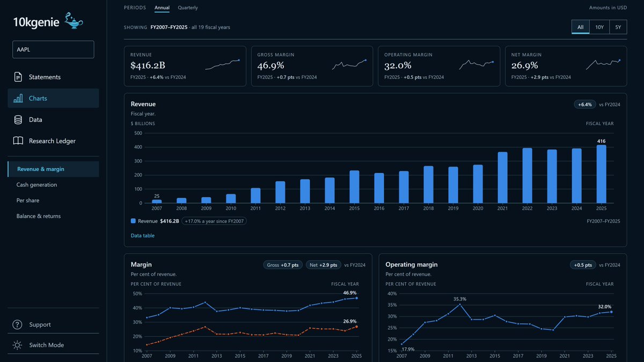Viewport: 644px width, 362px height.
Task: Click the Research Ledger book icon
Action: [18, 141]
